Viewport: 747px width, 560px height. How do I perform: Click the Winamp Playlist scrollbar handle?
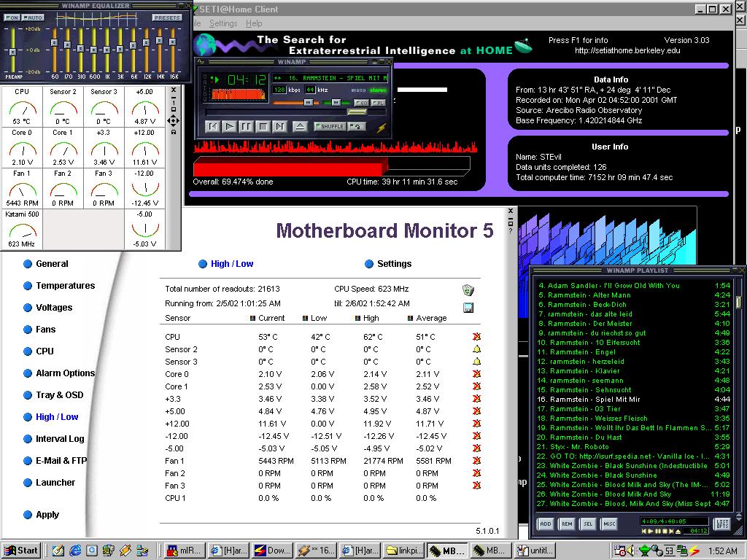pyautogui.click(x=739, y=302)
